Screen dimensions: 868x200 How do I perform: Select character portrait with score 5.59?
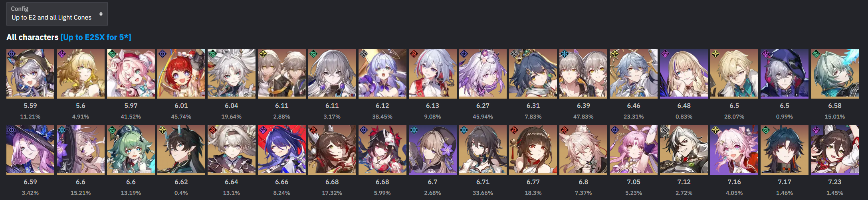point(30,73)
